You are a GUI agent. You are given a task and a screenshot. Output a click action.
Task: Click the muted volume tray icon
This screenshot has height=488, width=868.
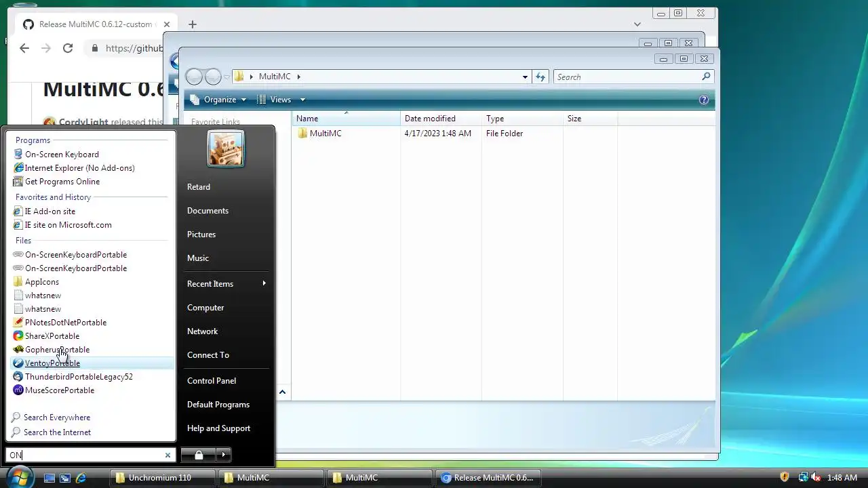[816, 478]
